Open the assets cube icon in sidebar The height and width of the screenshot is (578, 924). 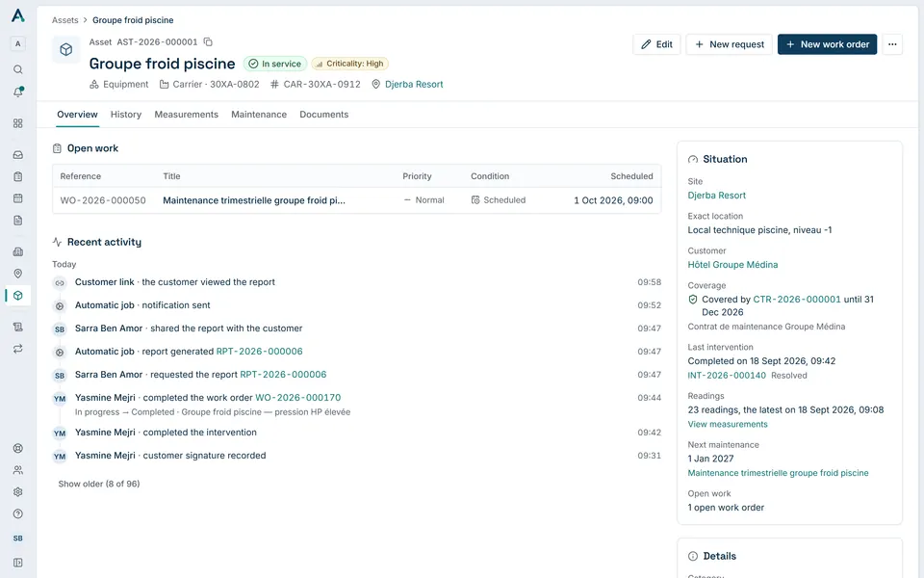coord(17,296)
